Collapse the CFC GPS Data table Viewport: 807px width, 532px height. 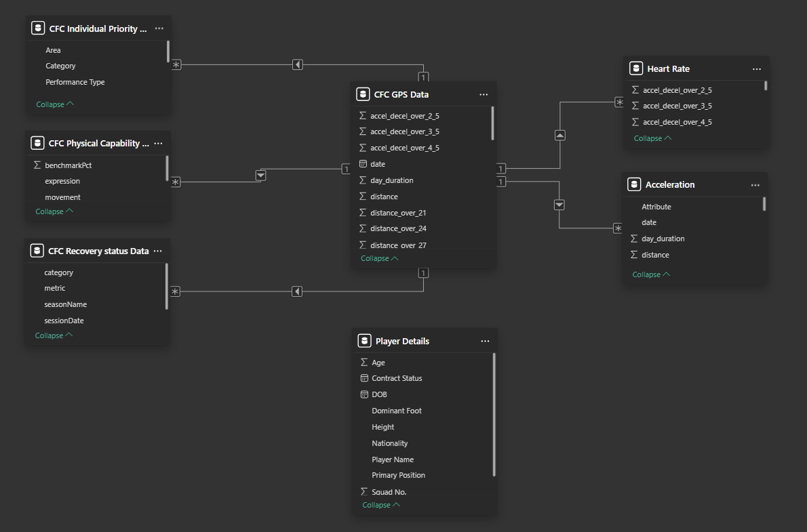click(379, 258)
